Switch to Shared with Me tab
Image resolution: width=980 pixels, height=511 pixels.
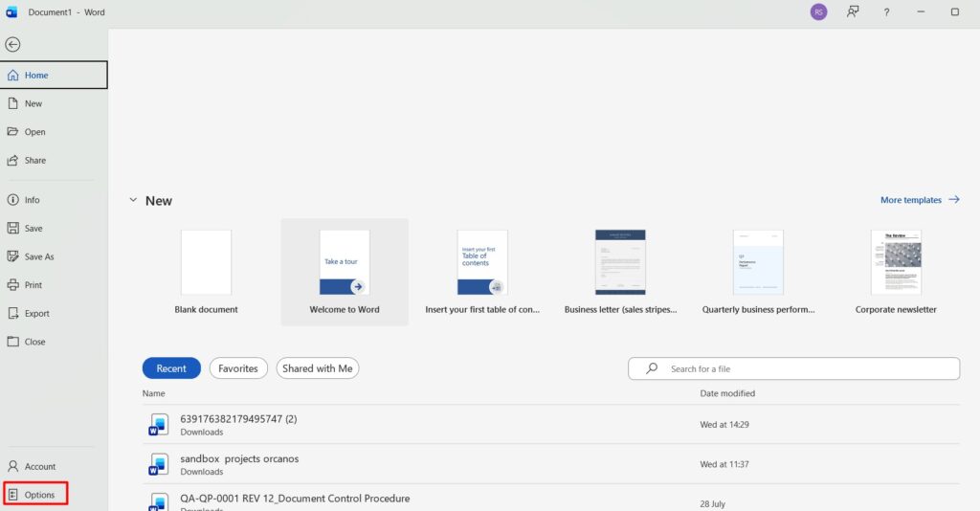(318, 368)
